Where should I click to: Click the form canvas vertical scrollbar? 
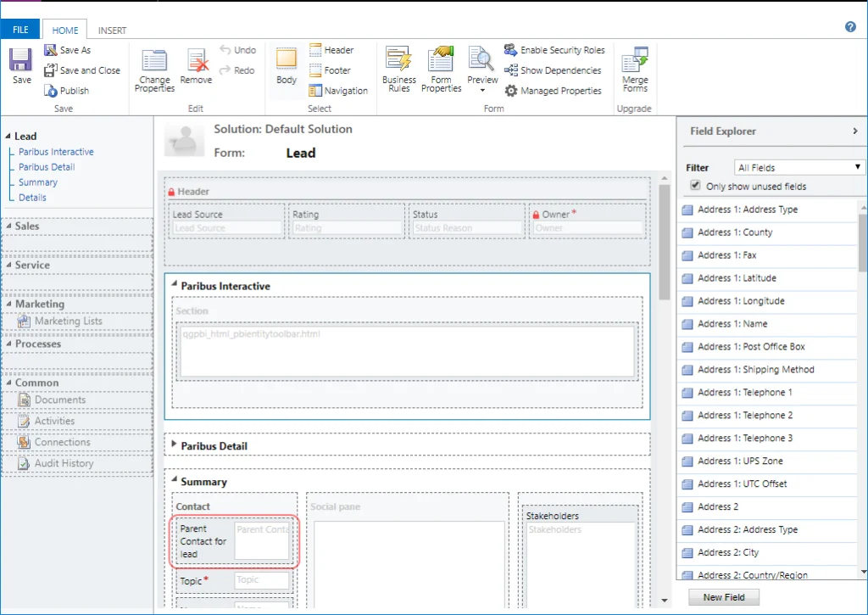[665, 242]
